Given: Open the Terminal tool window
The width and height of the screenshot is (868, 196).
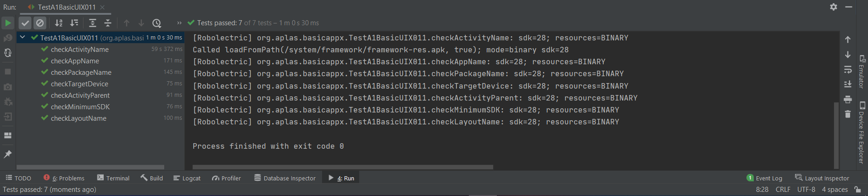Looking at the screenshot, I should pyautogui.click(x=113, y=178).
